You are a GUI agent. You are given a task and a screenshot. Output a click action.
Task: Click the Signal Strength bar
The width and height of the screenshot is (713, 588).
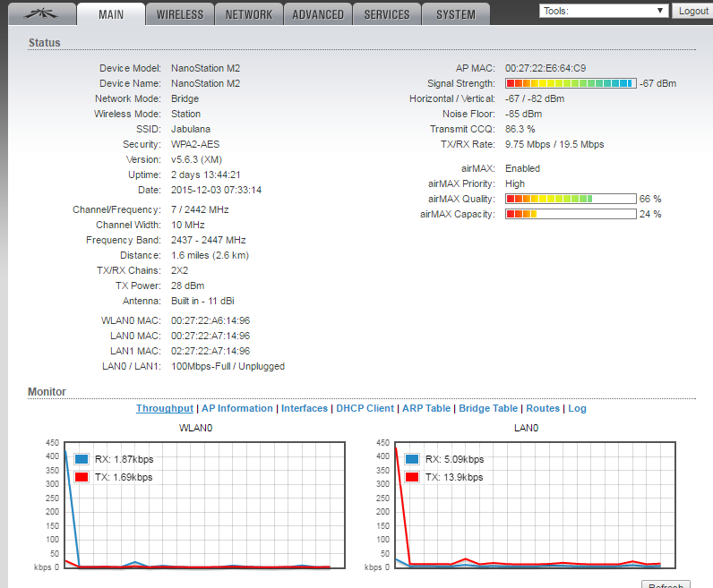(x=571, y=83)
